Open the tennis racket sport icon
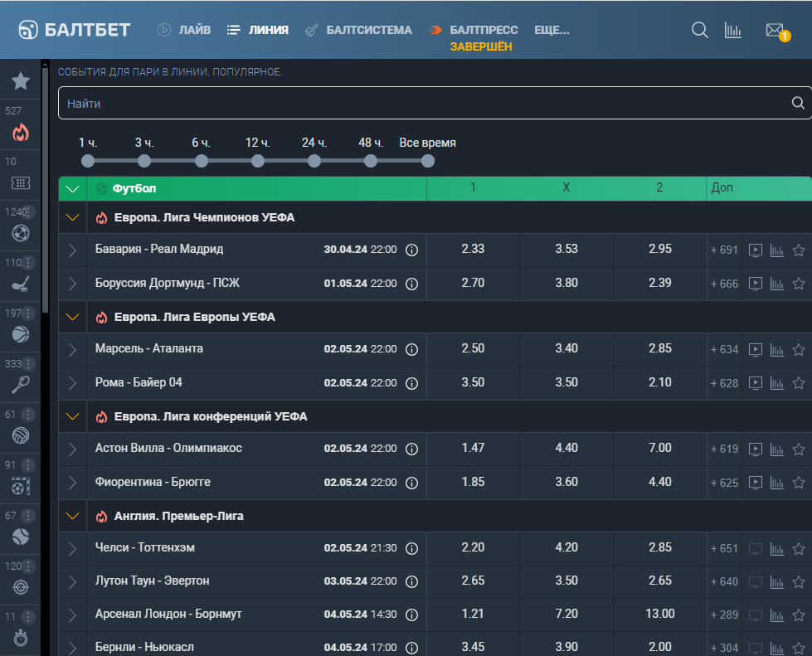Screen dimensions: 812x656 pyautogui.click(x=21, y=384)
